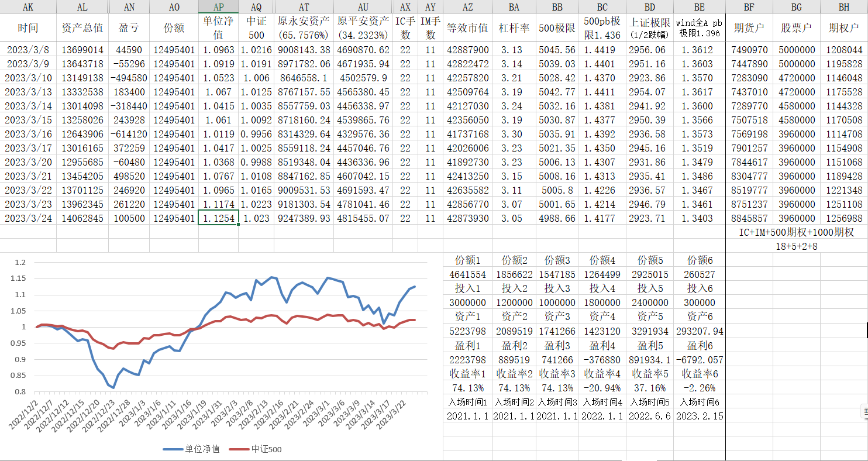The image size is (868, 461).
Task: Click the 18+5+2+8 cell
Action: [x=796, y=246]
